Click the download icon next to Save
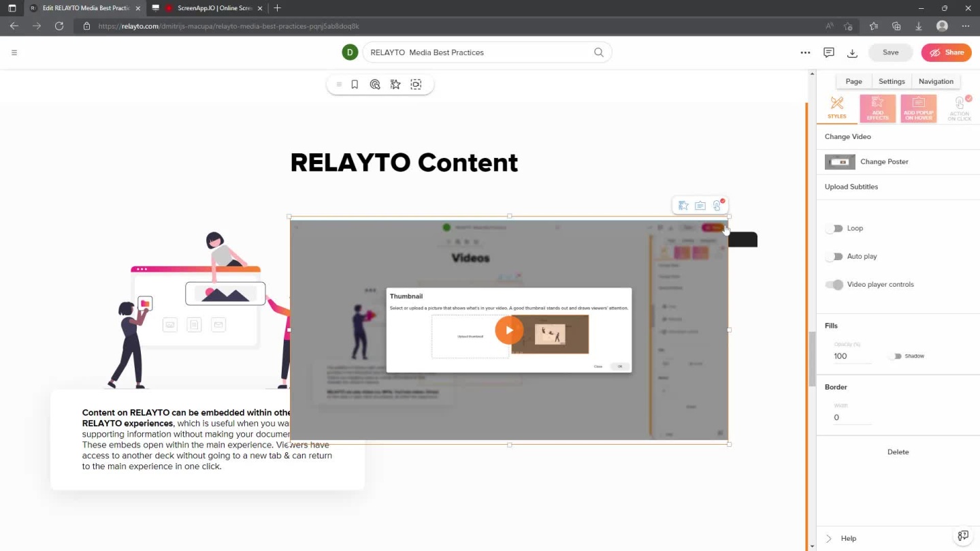Screen dimensions: 980x551 (852, 52)
